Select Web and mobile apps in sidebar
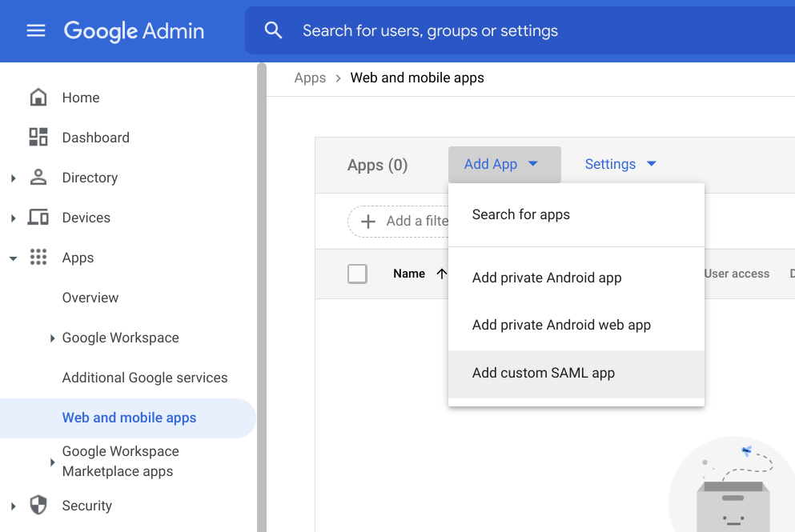Image resolution: width=795 pixels, height=532 pixels. click(128, 418)
